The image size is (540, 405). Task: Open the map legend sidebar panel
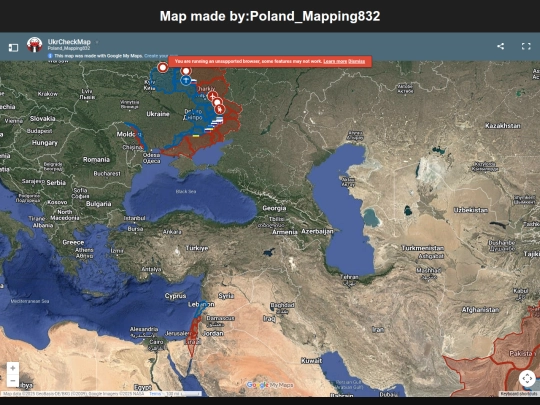pyautogui.click(x=13, y=48)
